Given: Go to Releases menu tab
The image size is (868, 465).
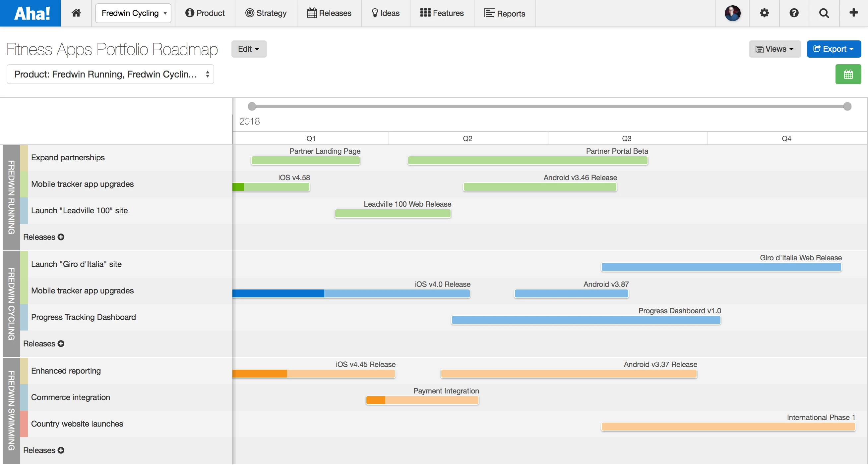Looking at the screenshot, I should (x=329, y=13).
